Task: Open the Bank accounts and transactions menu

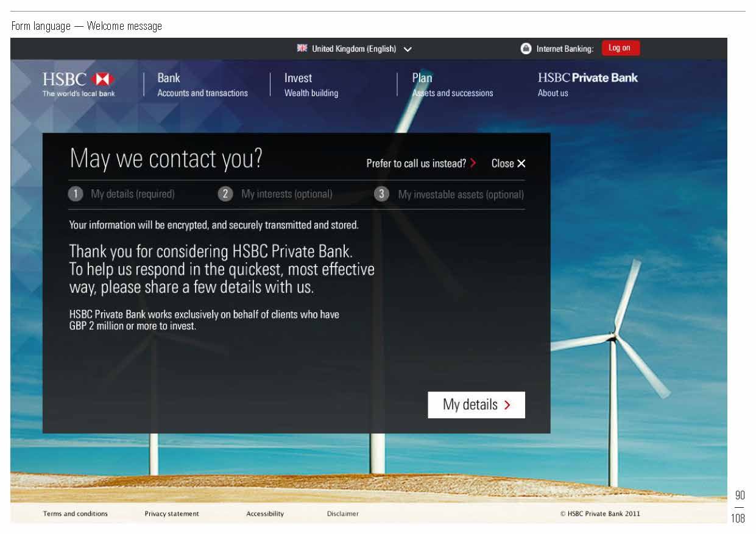Action: coord(202,85)
